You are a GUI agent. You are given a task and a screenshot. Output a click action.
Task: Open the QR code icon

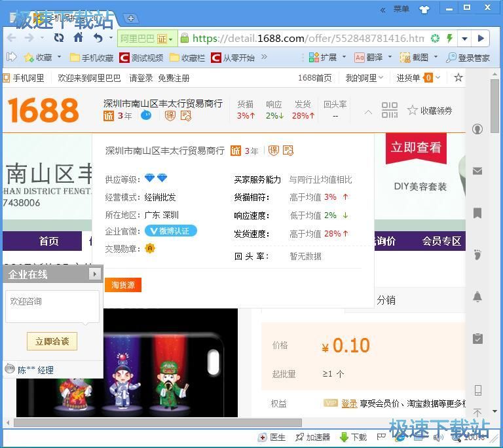[x=390, y=110]
